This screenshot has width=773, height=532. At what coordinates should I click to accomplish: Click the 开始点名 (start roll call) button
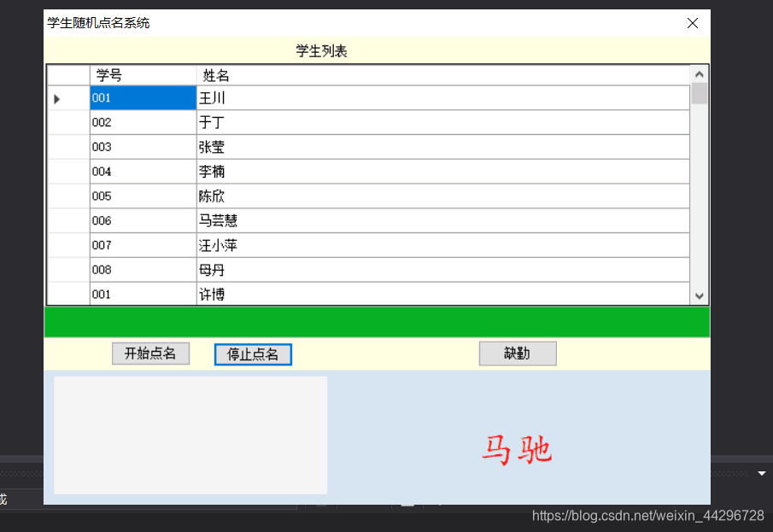[x=150, y=353]
